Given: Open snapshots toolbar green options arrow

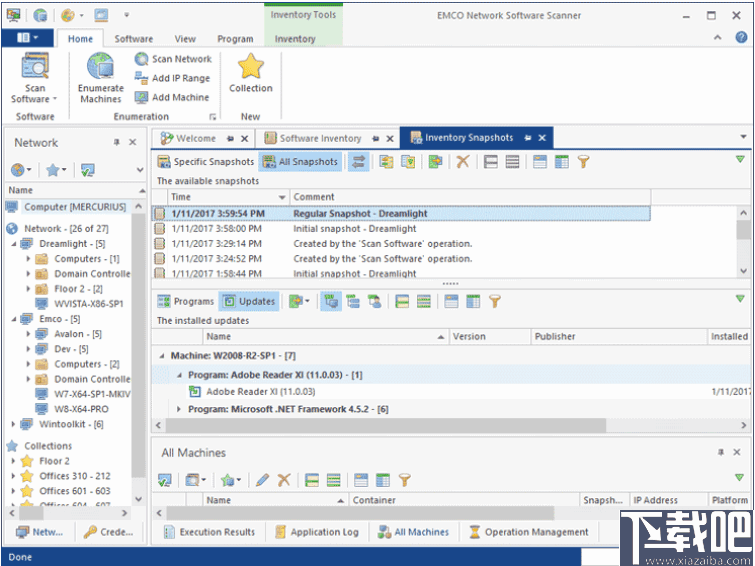Looking at the screenshot, I should tap(740, 159).
